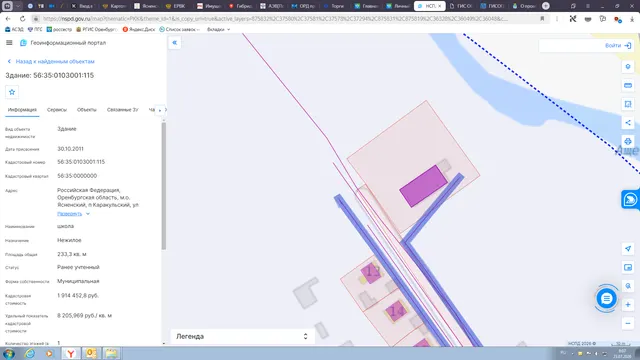Open the росреестр bookmark
Screen dimensions: 640x360
[59, 29]
